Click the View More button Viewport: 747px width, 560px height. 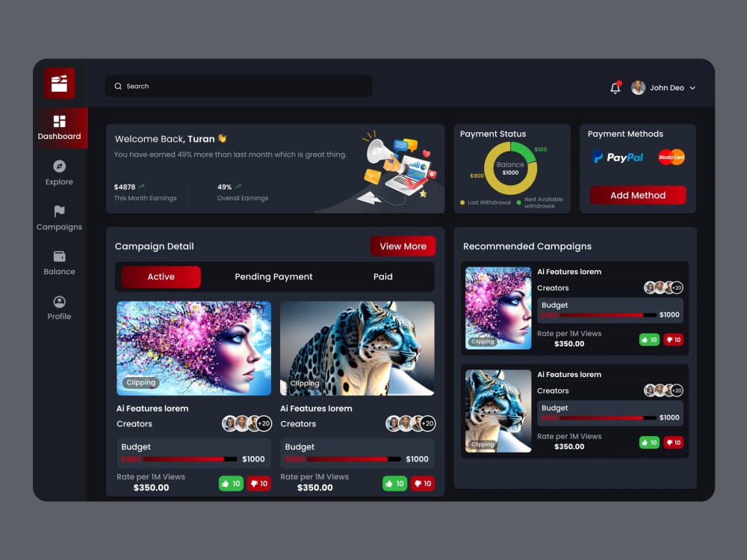click(403, 246)
